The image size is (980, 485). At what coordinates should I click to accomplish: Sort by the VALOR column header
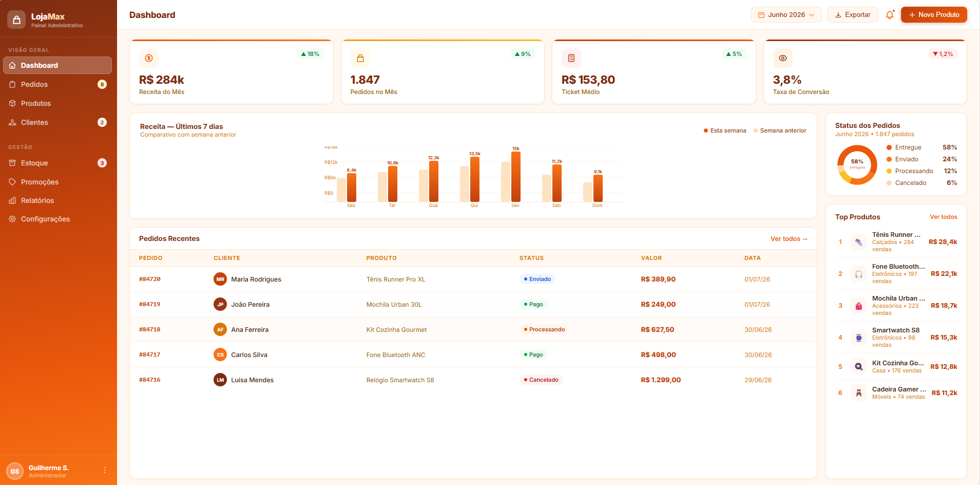[x=651, y=258]
